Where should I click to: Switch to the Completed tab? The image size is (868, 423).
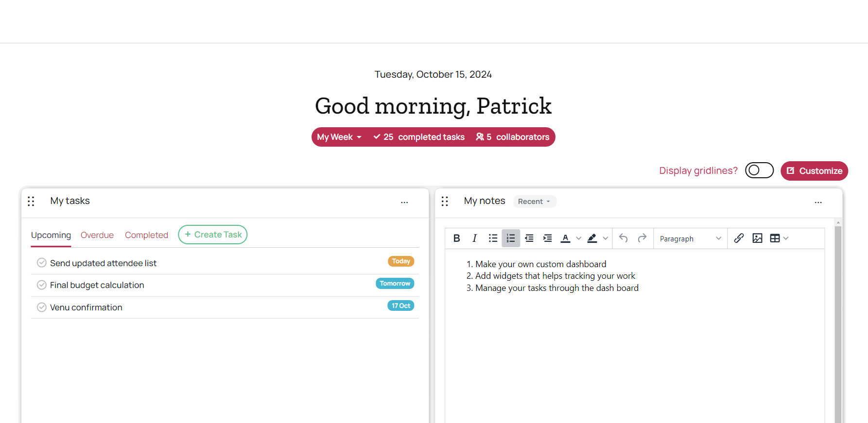tap(146, 235)
